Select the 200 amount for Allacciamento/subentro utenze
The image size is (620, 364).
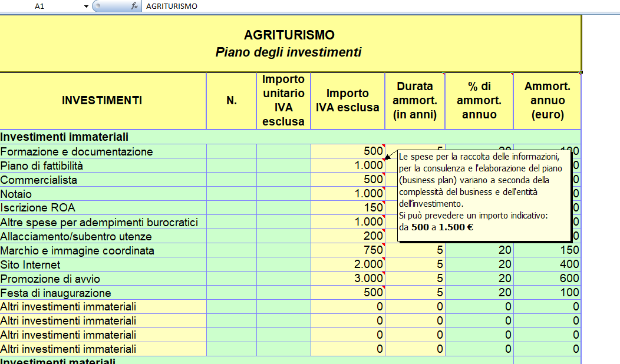348,236
